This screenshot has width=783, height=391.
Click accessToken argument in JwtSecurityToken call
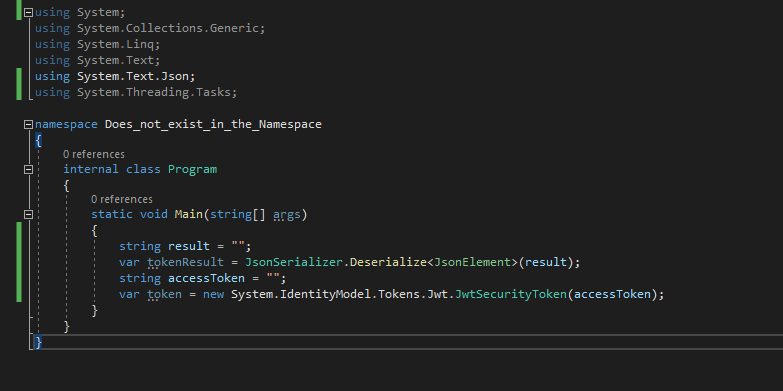612,294
